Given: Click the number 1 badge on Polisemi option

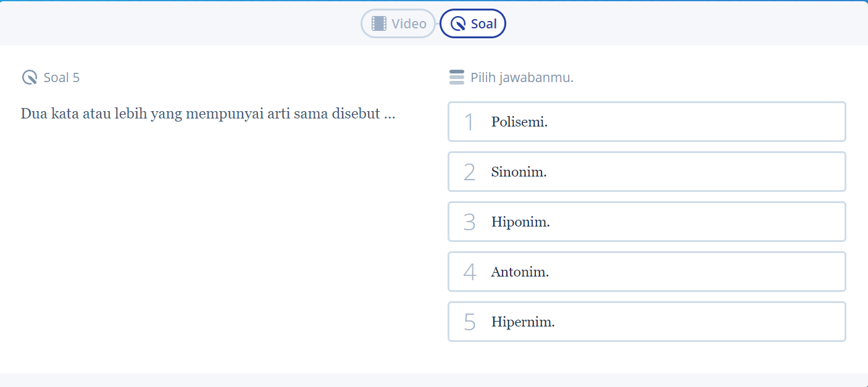Looking at the screenshot, I should (469, 122).
